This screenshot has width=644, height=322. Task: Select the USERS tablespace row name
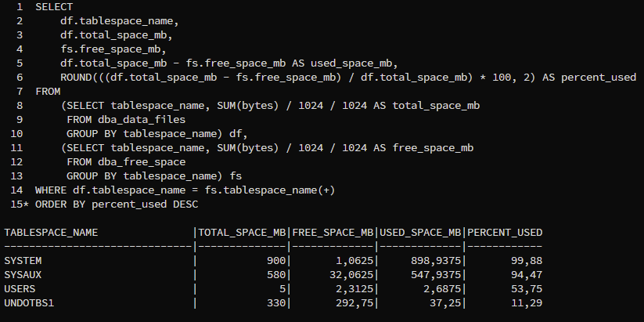[x=20, y=288]
